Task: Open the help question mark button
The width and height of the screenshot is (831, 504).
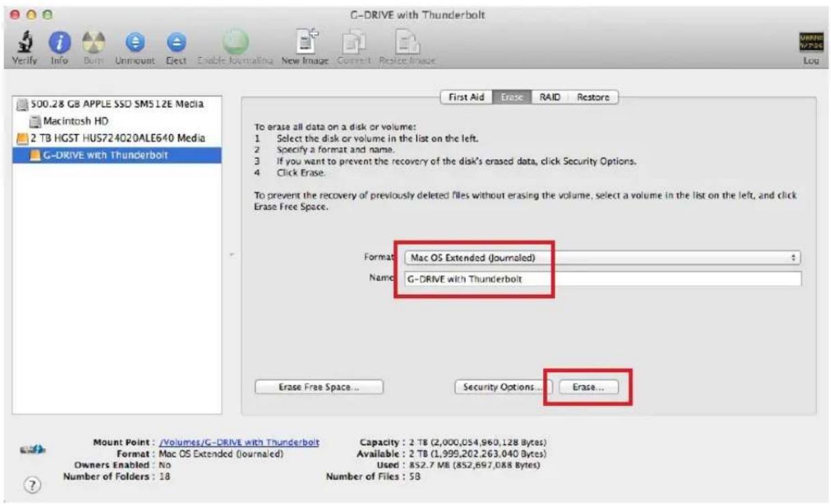Action: coord(32,486)
